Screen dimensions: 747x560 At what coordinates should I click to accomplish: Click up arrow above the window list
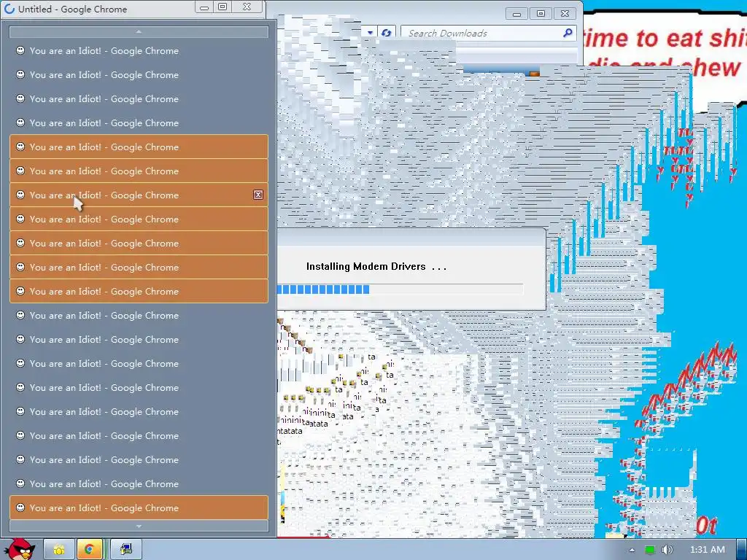click(139, 31)
